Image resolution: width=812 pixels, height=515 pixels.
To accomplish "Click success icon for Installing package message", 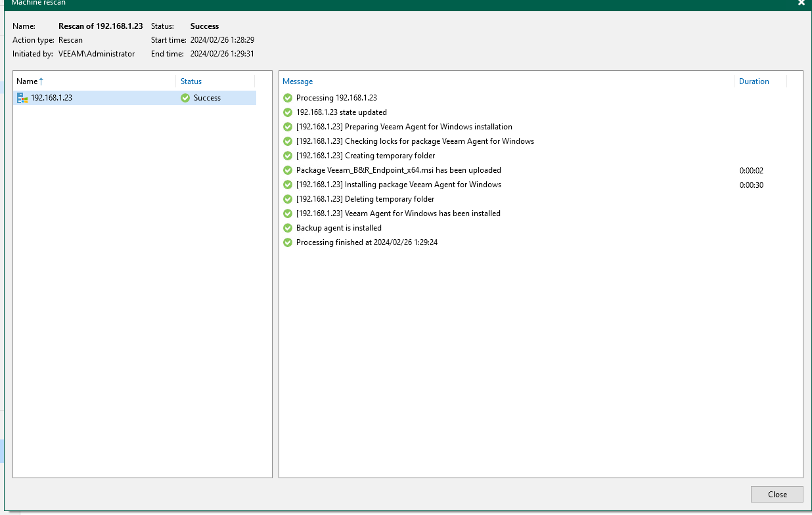I will (288, 185).
